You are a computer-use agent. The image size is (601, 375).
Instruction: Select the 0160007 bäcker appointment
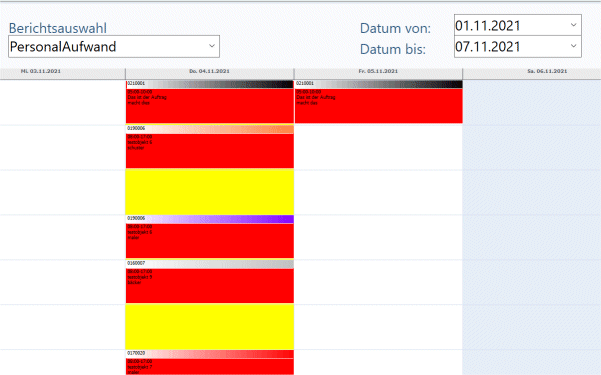coord(210,282)
